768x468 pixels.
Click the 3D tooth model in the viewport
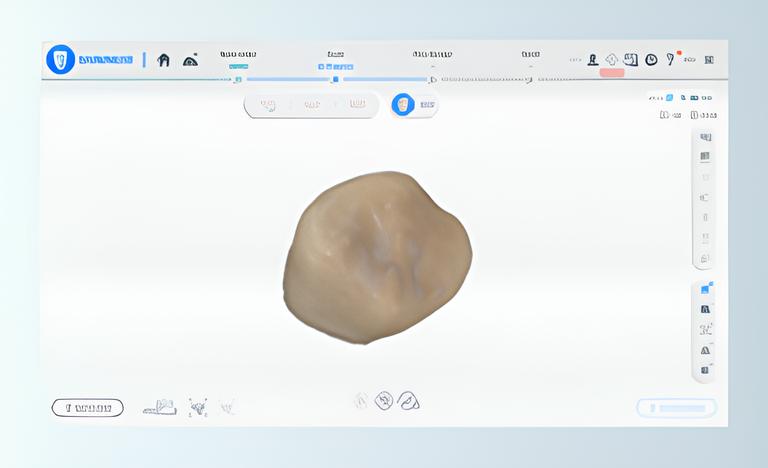[x=377, y=257]
